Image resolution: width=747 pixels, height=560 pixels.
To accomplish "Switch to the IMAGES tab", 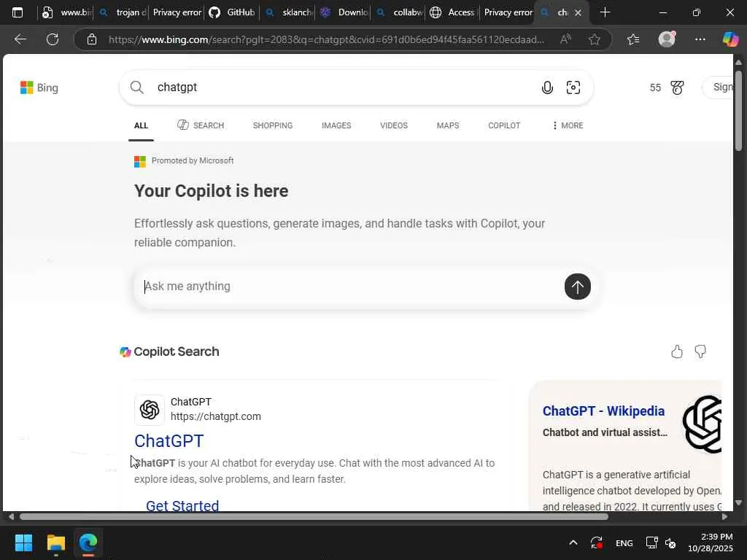I will [336, 125].
